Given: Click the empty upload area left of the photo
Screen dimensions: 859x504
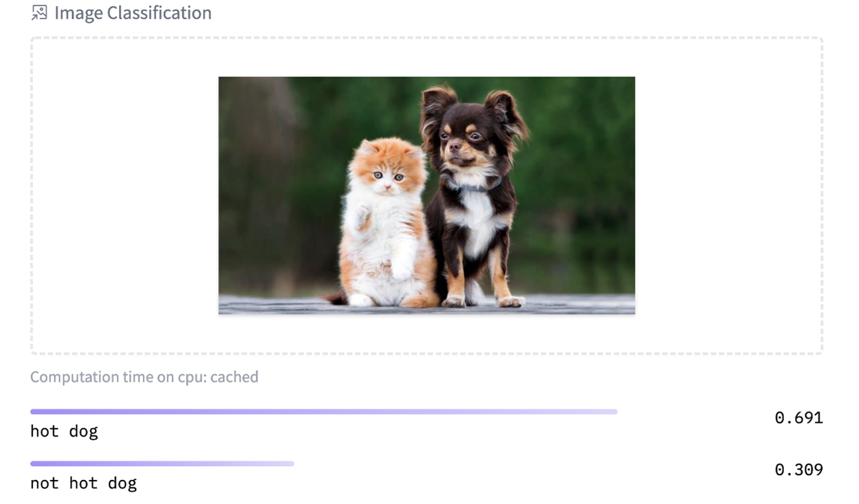Looking at the screenshot, I should (125, 195).
